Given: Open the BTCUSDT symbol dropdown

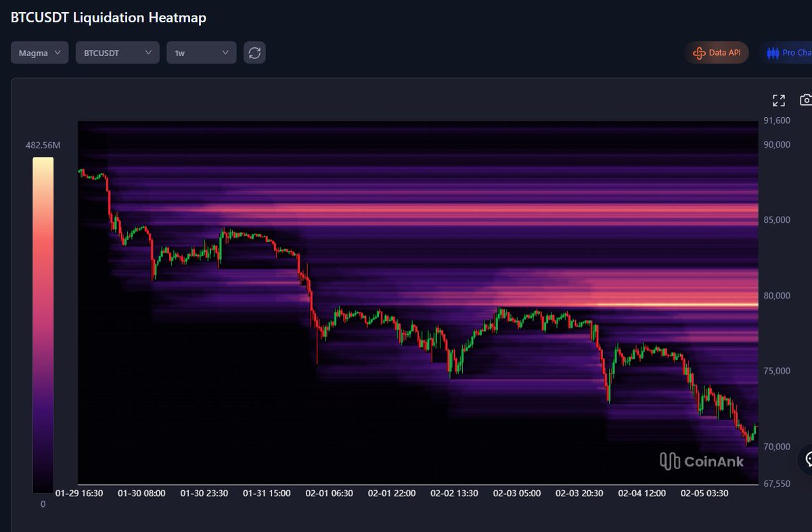Looking at the screenshot, I should tap(117, 53).
